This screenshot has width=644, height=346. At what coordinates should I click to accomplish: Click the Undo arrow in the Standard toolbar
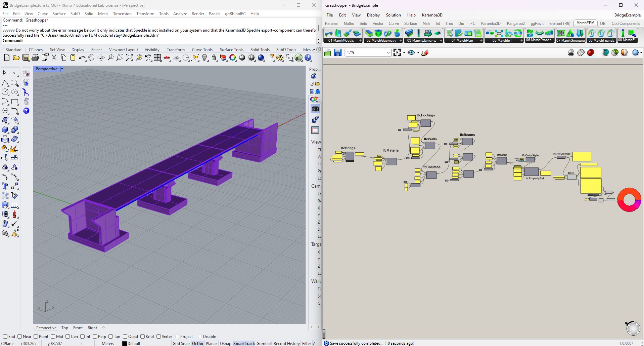coord(82,58)
